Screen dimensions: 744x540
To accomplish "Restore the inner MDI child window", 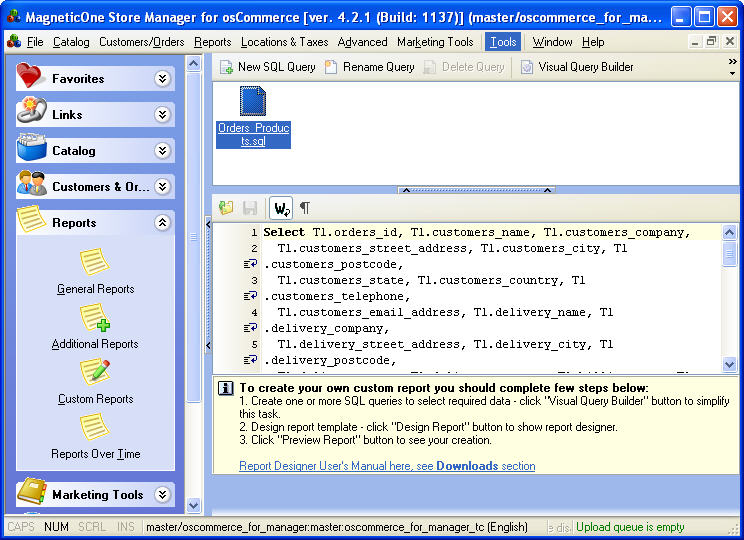I will [x=711, y=42].
